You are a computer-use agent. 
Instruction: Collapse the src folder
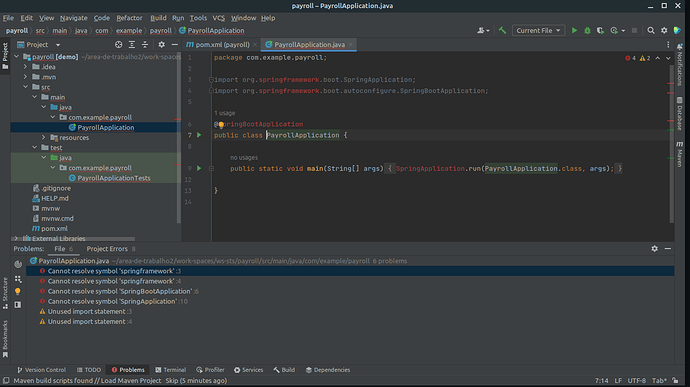tap(26, 87)
